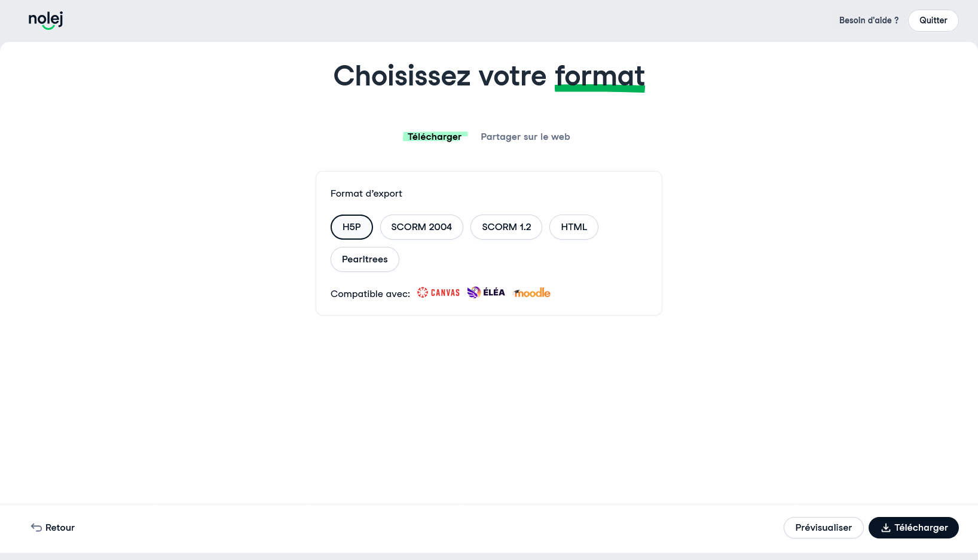Viewport: 978px width, 560px height.
Task: Pick the HTML export format
Action: (574, 227)
